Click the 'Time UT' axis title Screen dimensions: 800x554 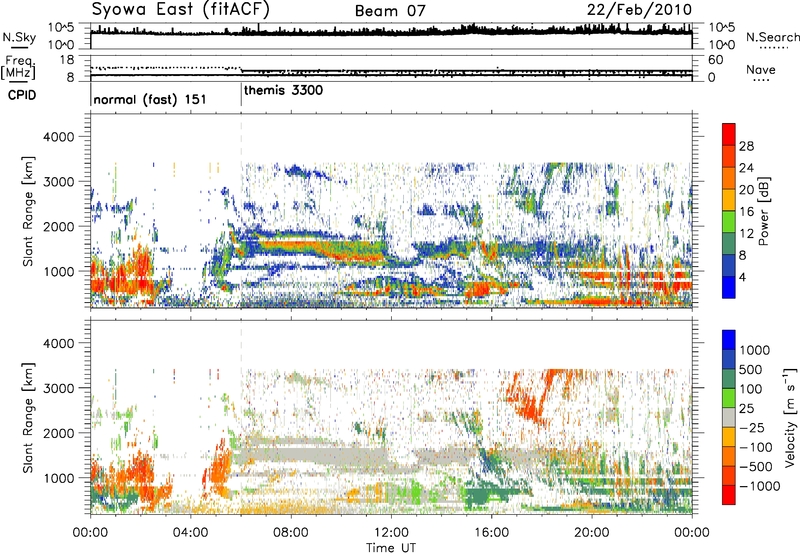(391, 548)
